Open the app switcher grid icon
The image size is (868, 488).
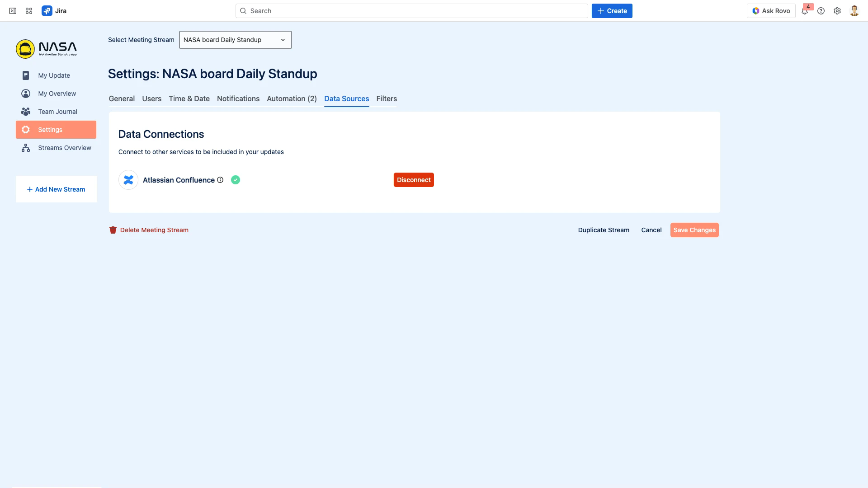tap(28, 10)
